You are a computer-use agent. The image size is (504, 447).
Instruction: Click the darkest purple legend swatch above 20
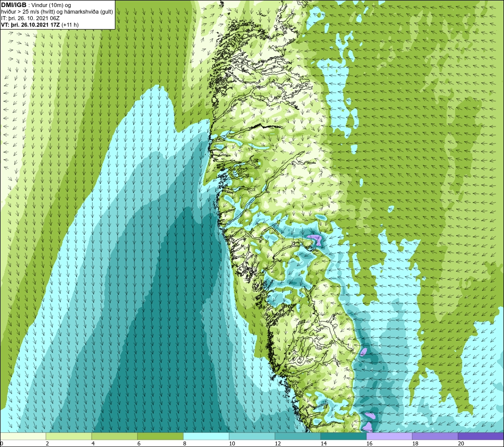[481, 436]
